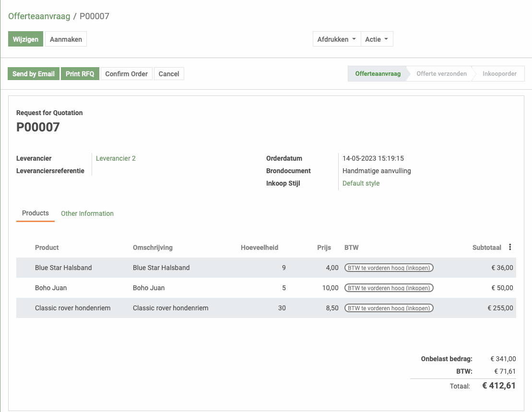Click the untaxed amount € 341,00

point(503,359)
